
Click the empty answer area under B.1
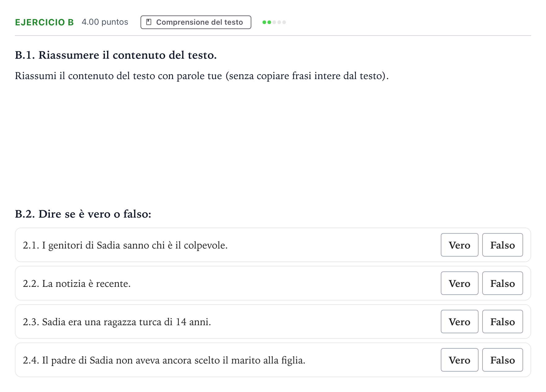tap(272, 139)
